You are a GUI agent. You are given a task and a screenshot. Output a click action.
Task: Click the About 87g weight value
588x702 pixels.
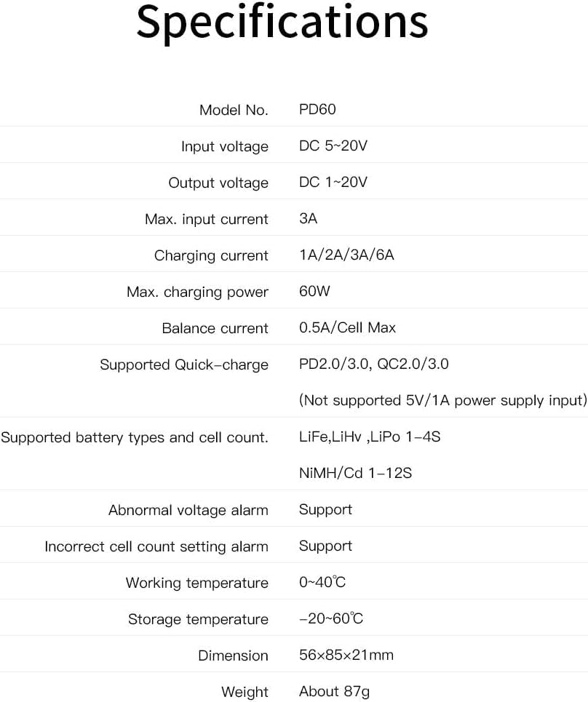pos(334,691)
